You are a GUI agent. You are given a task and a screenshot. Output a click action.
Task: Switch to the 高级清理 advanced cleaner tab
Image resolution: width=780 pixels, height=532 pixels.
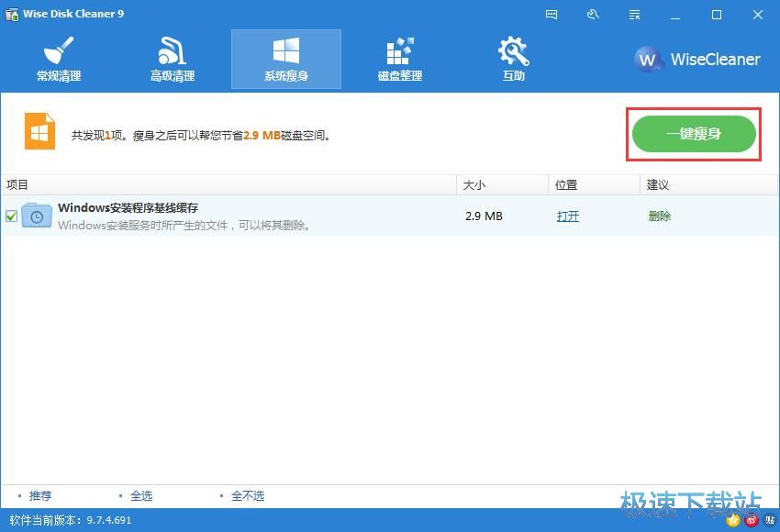[x=173, y=60]
